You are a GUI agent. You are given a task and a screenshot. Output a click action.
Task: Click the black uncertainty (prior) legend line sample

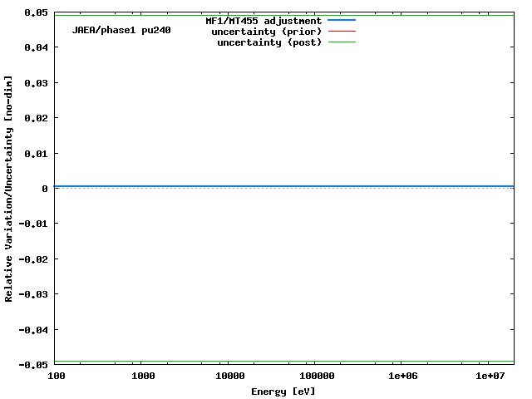point(341,32)
